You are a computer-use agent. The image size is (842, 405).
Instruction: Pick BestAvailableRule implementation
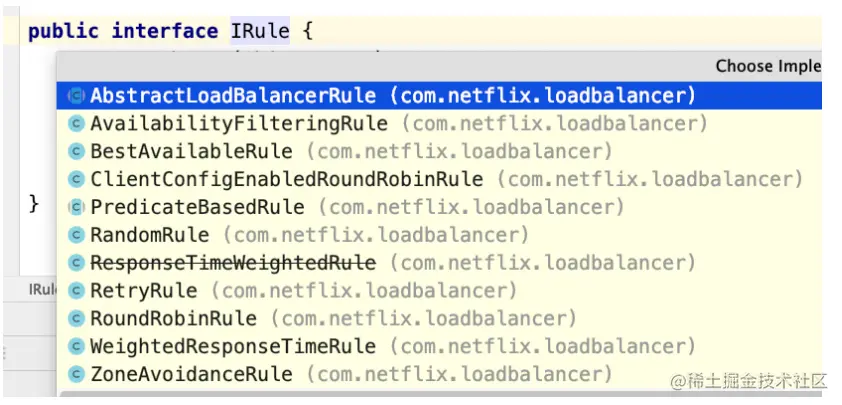click(x=439, y=151)
